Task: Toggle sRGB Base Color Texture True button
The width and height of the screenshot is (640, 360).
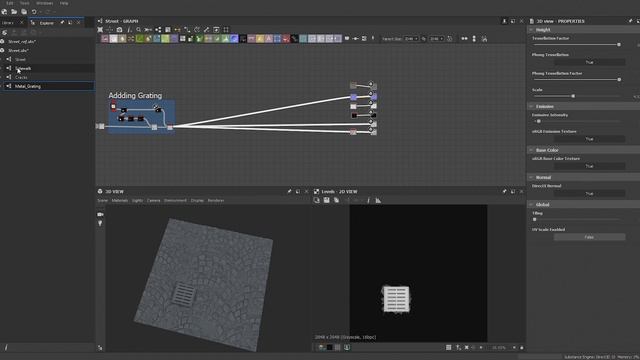Action: [589, 166]
